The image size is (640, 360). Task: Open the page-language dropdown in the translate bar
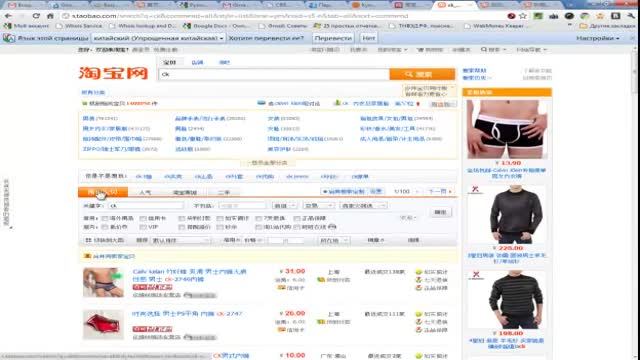click(158, 38)
